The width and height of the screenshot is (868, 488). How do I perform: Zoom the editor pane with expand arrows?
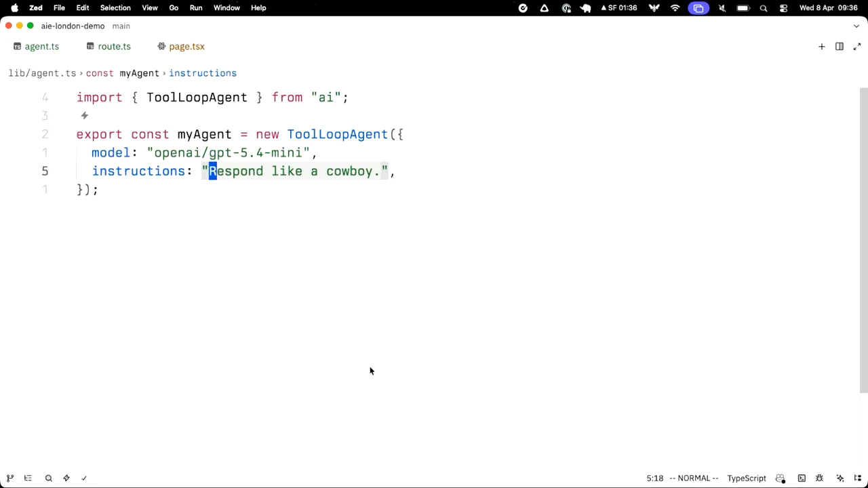(x=857, y=47)
